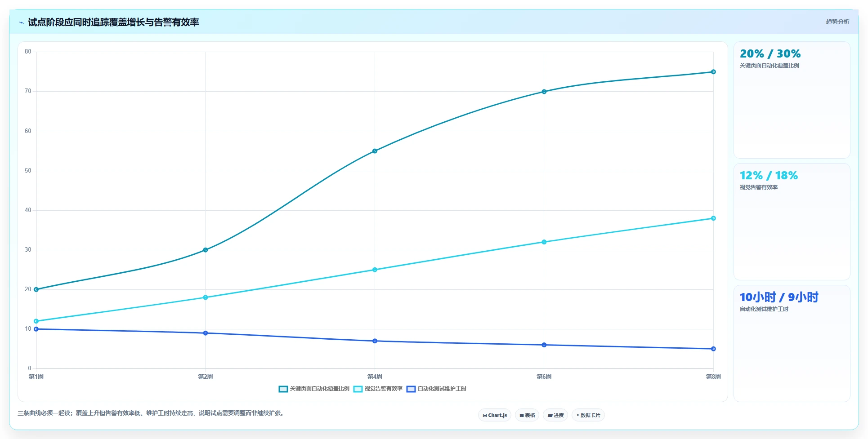Click the alert-efficiency point at 第6周 (32)
This screenshot has height=439, width=868.
click(x=544, y=242)
